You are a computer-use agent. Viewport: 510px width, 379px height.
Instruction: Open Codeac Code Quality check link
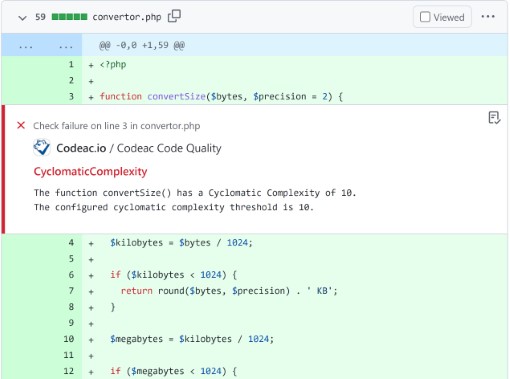click(169, 148)
